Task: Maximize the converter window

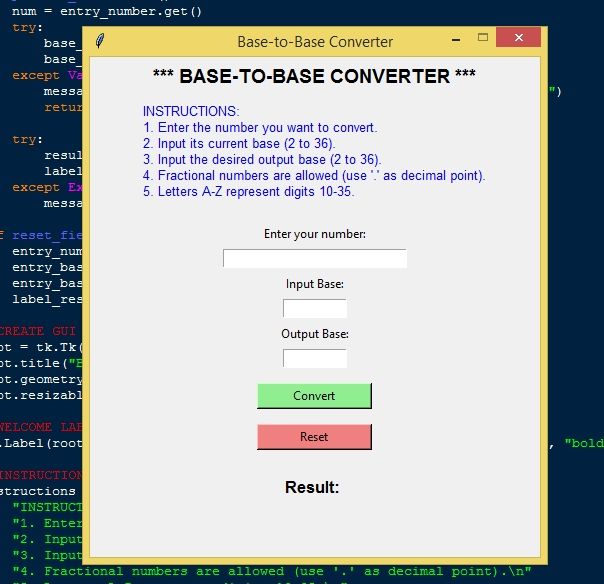Action: 484,39
